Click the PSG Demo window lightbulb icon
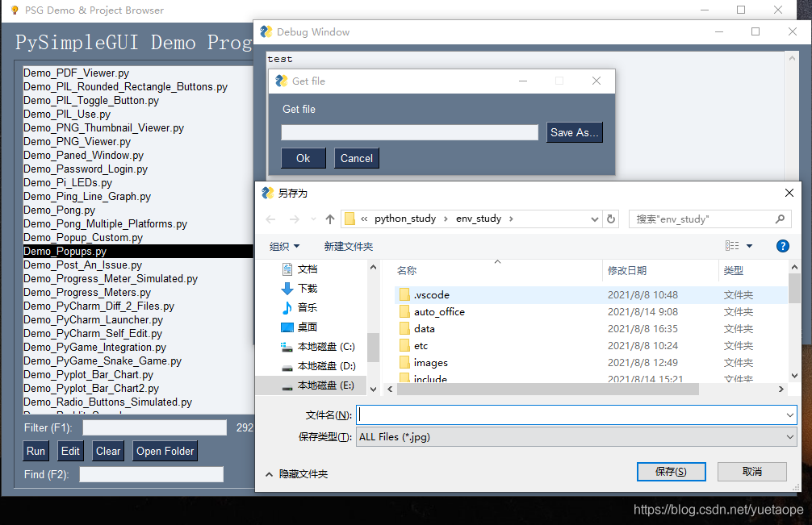Image resolution: width=812 pixels, height=525 pixels. pyautogui.click(x=15, y=10)
